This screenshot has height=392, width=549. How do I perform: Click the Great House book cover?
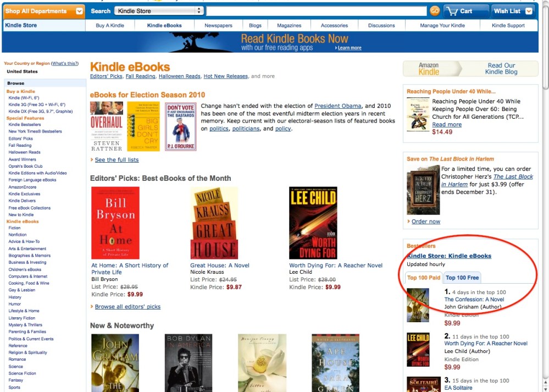coord(214,223)
